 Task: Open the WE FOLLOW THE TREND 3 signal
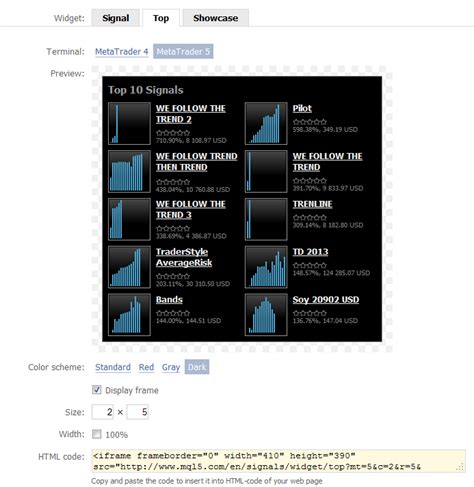pos(191,209)
